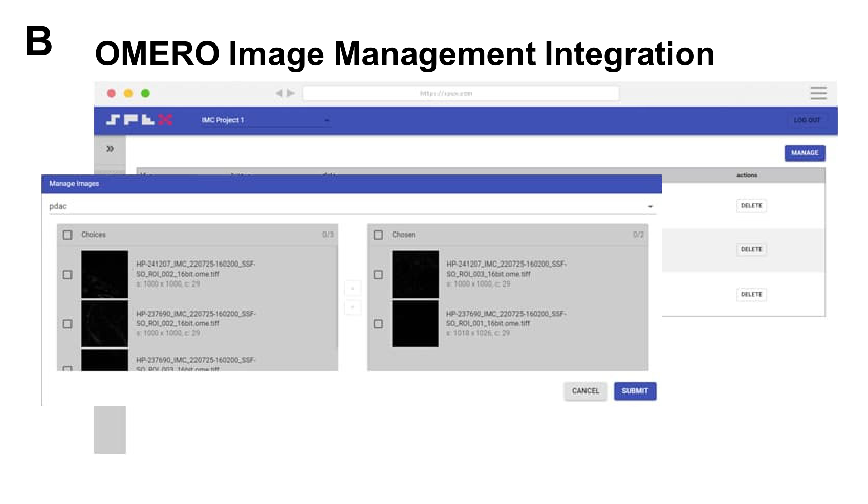This screenshot has height=504, width=868.
Task: Click the Manage button
Action: coord(805,152)
